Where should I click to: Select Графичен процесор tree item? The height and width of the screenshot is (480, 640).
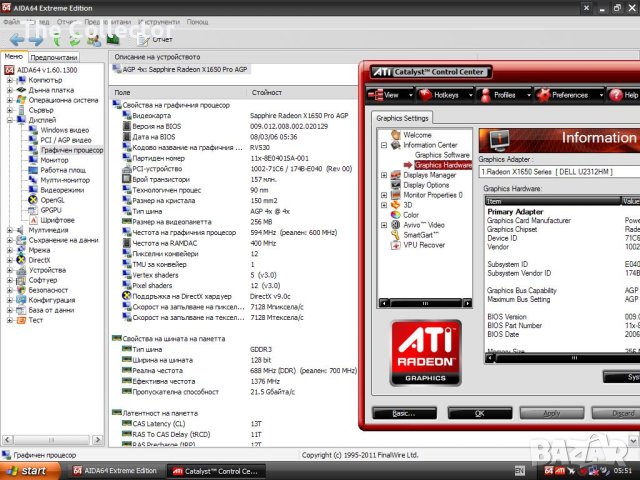point(72,150)
